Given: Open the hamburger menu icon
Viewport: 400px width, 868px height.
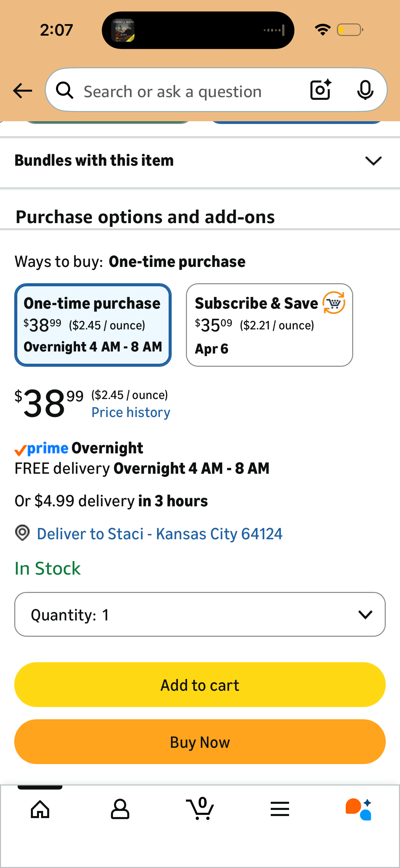Looking at the screenshot, I should click(x=280, y=809).
